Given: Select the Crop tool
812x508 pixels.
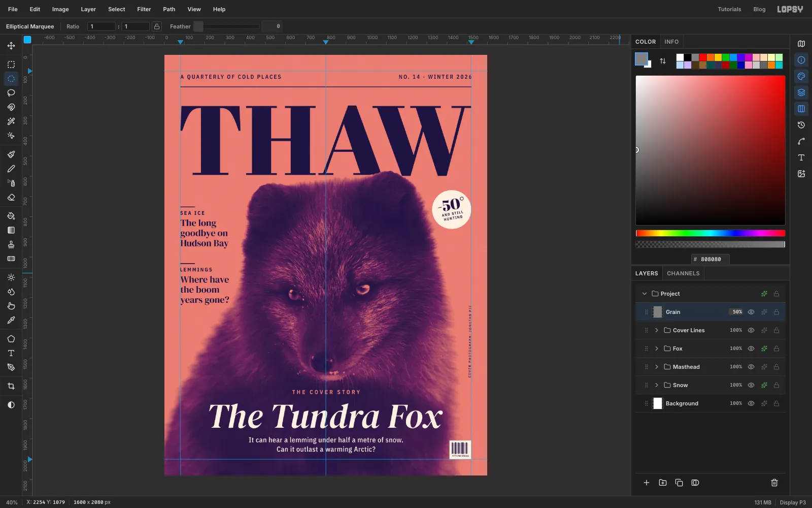Looking at the screenshot, I should [x=11, y=386].
